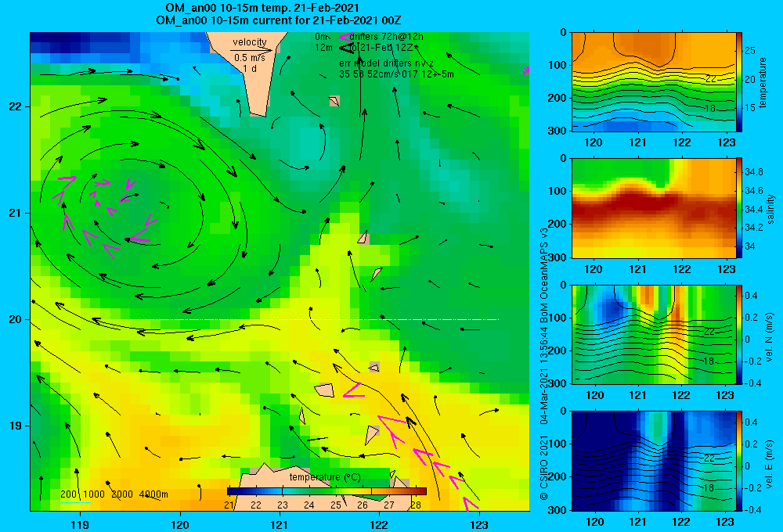Click the "-0.4" tick on the vel. N color bar
Viewport: 783px width, 532px height.
click(752, 383)
